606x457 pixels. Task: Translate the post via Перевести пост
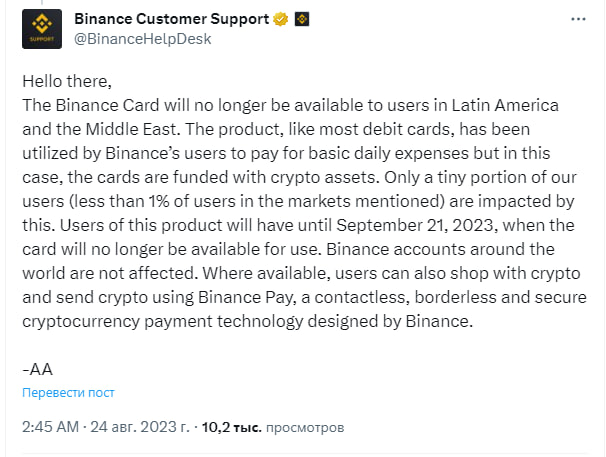68,392
